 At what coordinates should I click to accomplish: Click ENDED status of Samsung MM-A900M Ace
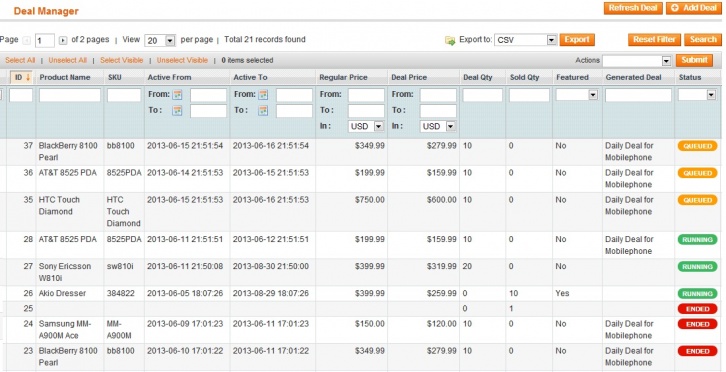697,324
